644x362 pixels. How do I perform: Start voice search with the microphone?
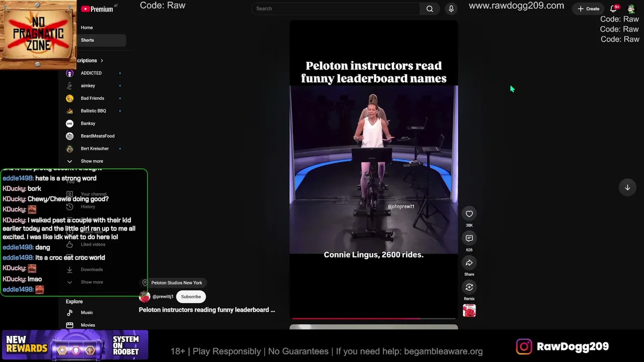(451, 9)
